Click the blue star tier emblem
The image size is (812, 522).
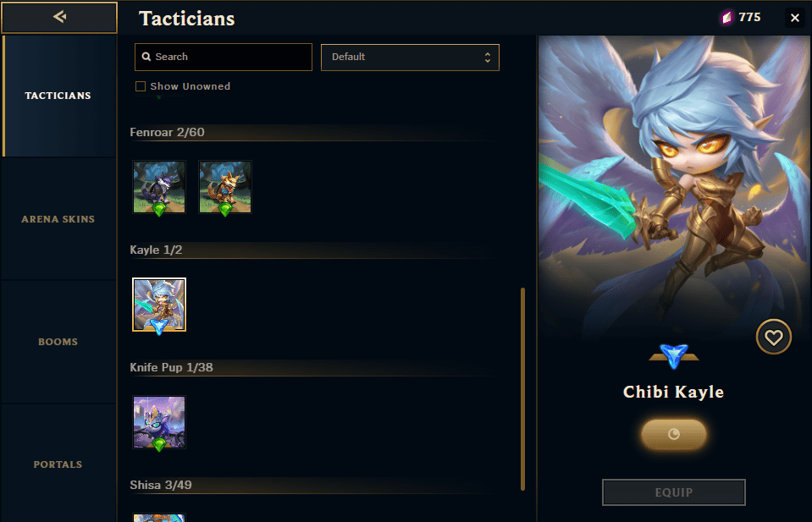point(674,356)
